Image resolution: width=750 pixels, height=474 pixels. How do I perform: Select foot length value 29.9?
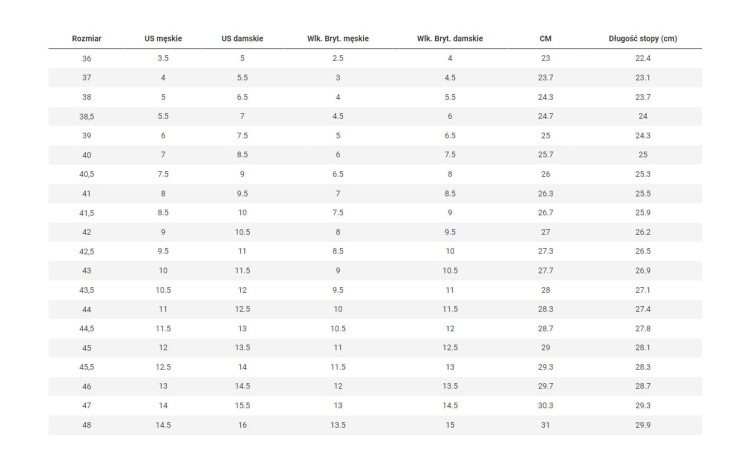point(643,425)
